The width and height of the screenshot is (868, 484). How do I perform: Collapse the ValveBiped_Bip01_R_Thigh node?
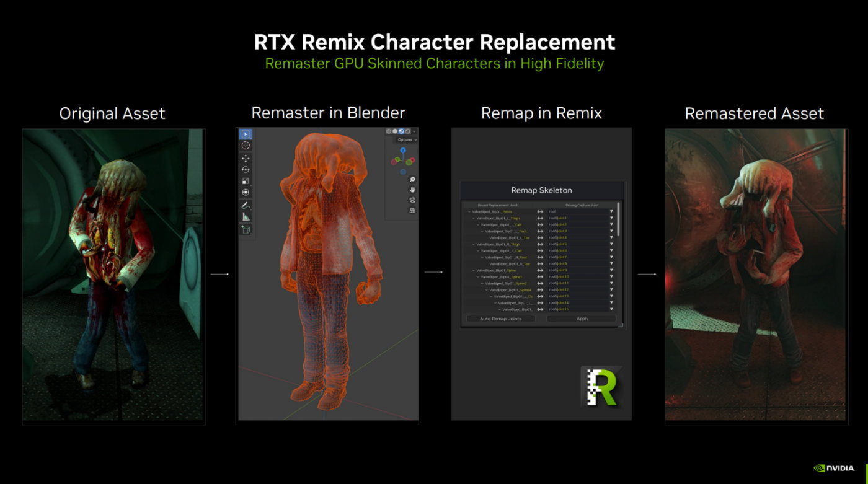tap(474, 244)
